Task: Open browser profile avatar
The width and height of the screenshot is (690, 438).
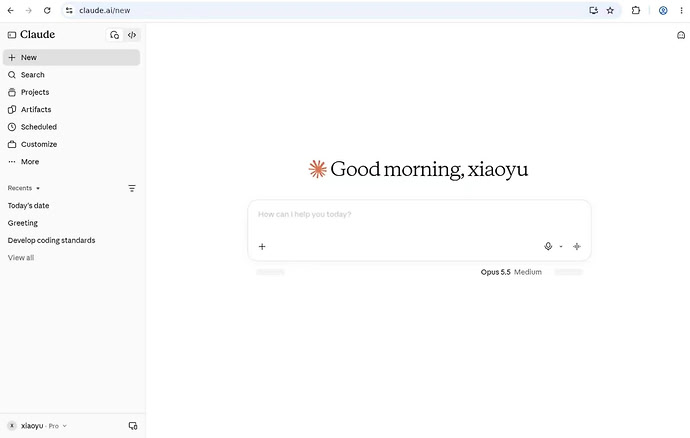Action: pos(663,11)
